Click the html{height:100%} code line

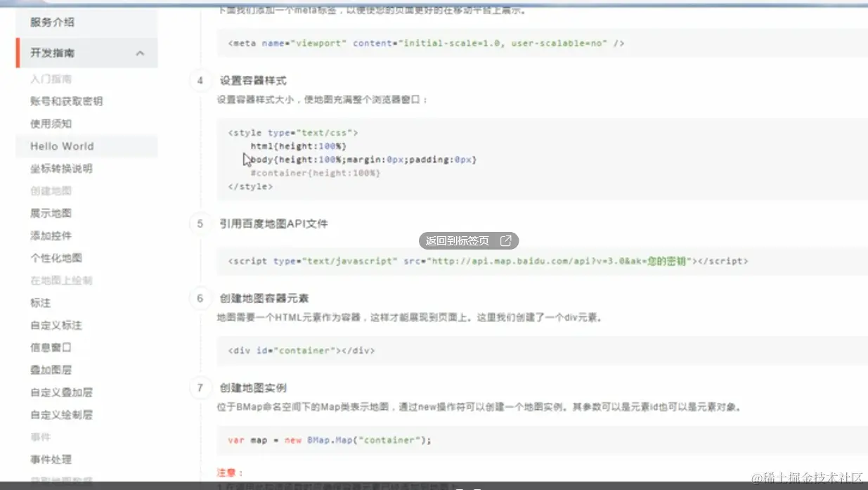[299, 146]
